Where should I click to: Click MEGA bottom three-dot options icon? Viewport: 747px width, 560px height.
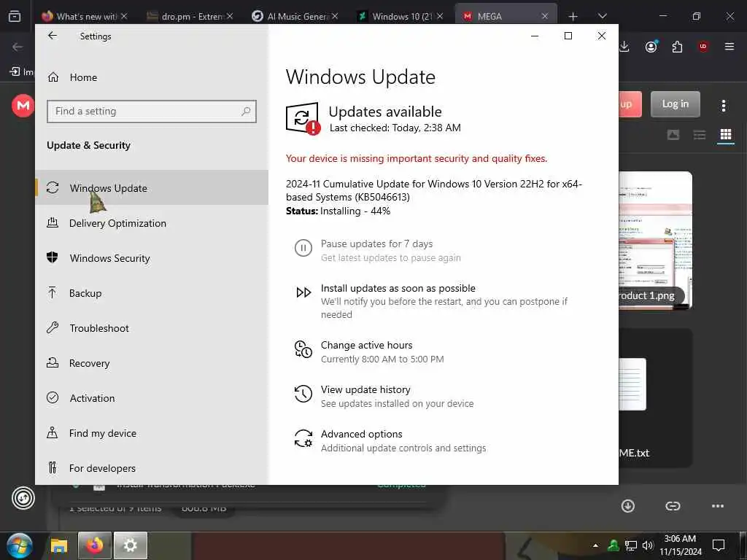click(x=718, y=506)
